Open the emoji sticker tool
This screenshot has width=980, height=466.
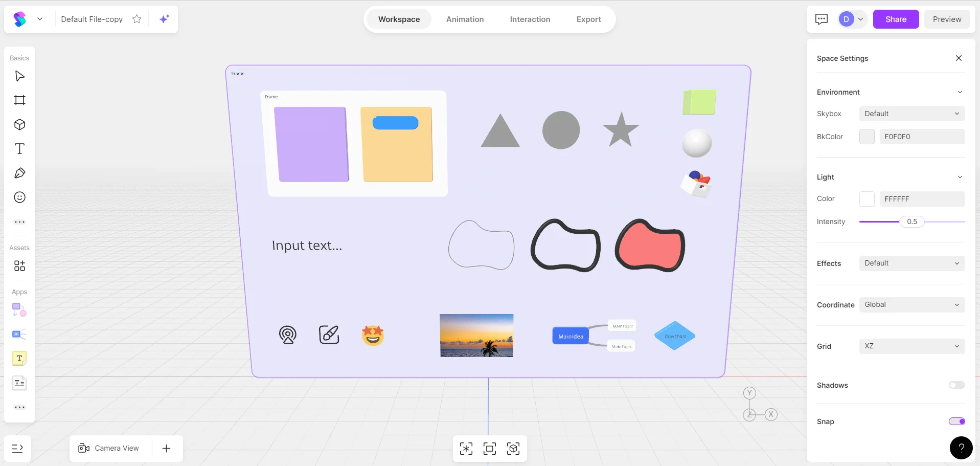pos(19,197)
